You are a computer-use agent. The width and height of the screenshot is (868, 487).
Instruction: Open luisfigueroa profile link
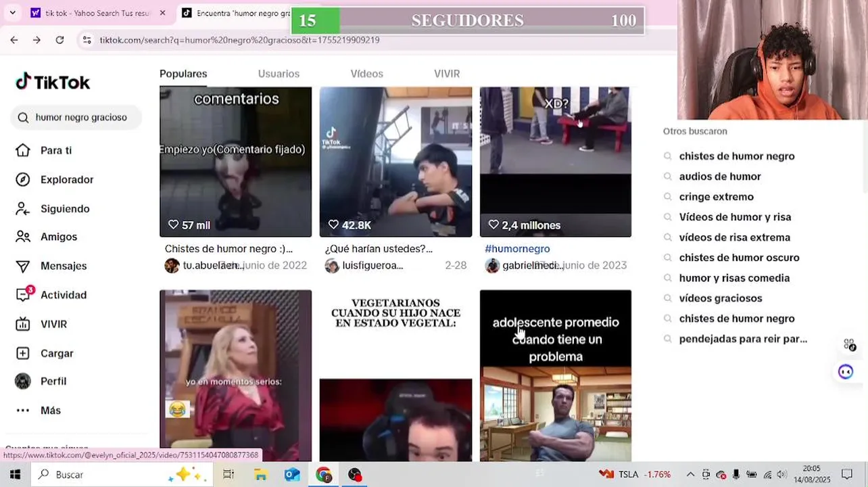tap(364, 265)
